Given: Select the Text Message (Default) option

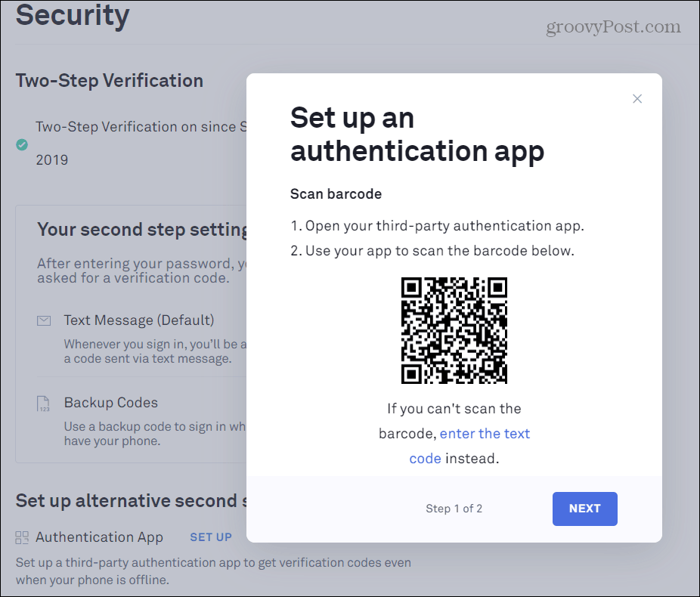Looking at the screenshot, I should tap(139, 320).
